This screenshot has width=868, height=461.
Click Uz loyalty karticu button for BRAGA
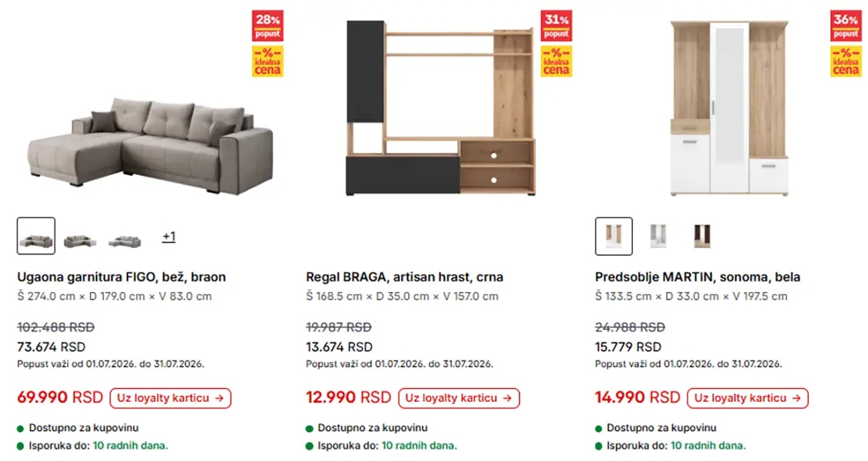(459, 398)
